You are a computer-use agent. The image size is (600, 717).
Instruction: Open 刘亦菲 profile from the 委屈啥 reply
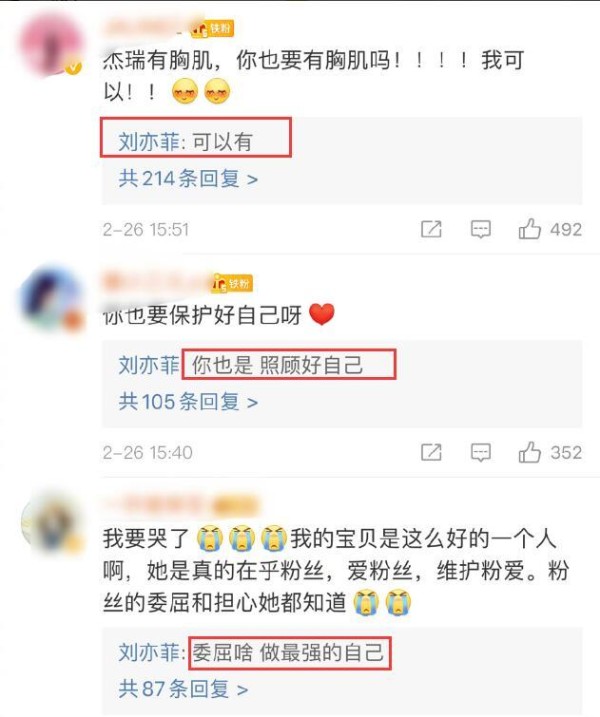149,652
